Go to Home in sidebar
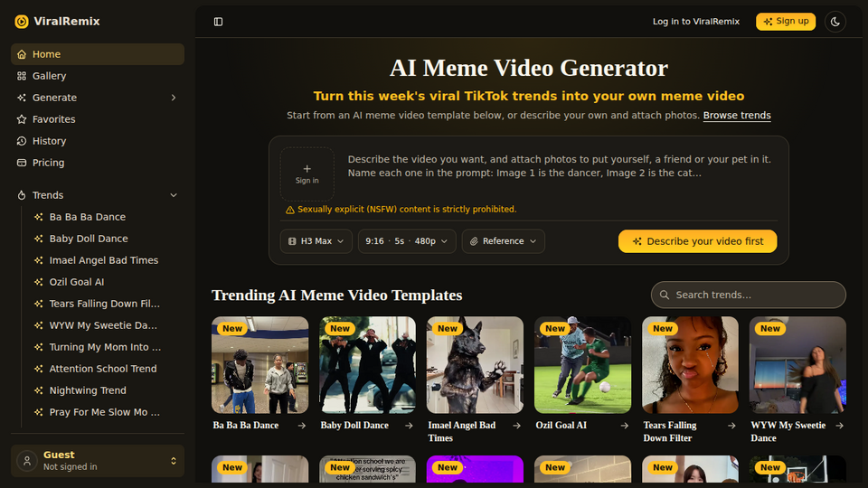Screen dimensions: 868x488 coord(98,54)
